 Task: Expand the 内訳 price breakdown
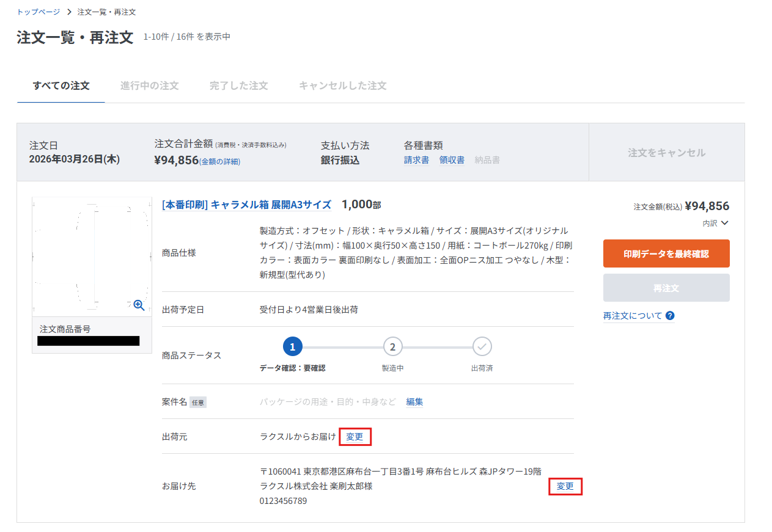click(x=716, y=224)
